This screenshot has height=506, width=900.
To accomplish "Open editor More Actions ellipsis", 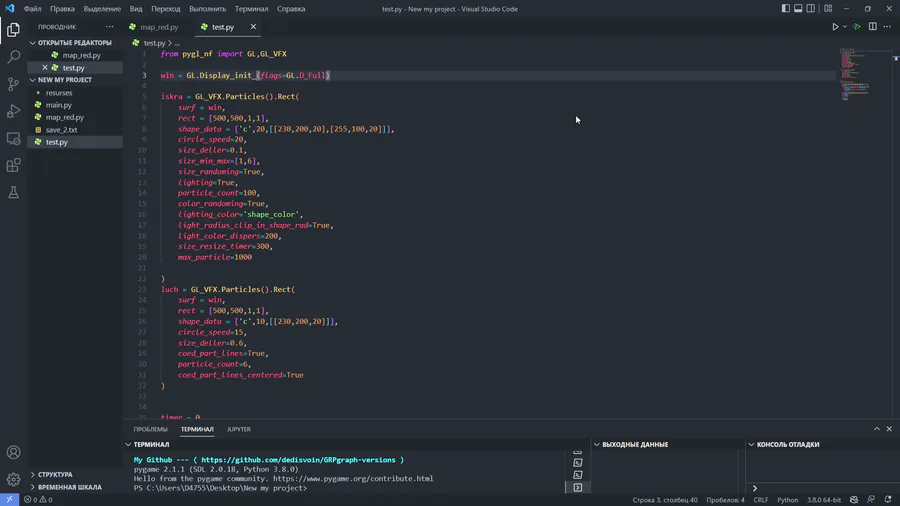I will 887,27.
